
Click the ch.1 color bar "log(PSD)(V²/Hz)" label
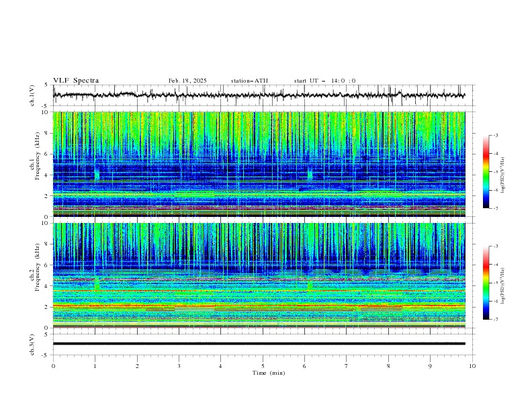coord(503,175)
